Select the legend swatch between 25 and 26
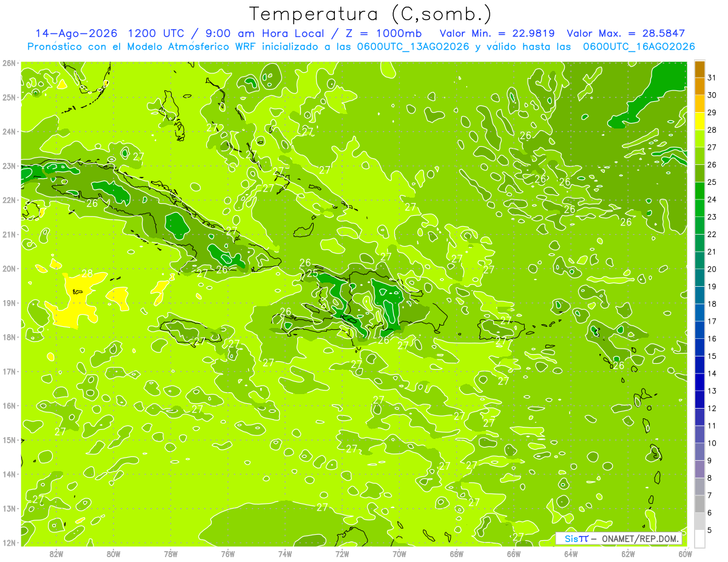Screen dimensions: 728x562 pyautogui.click(x=699, y=173)
